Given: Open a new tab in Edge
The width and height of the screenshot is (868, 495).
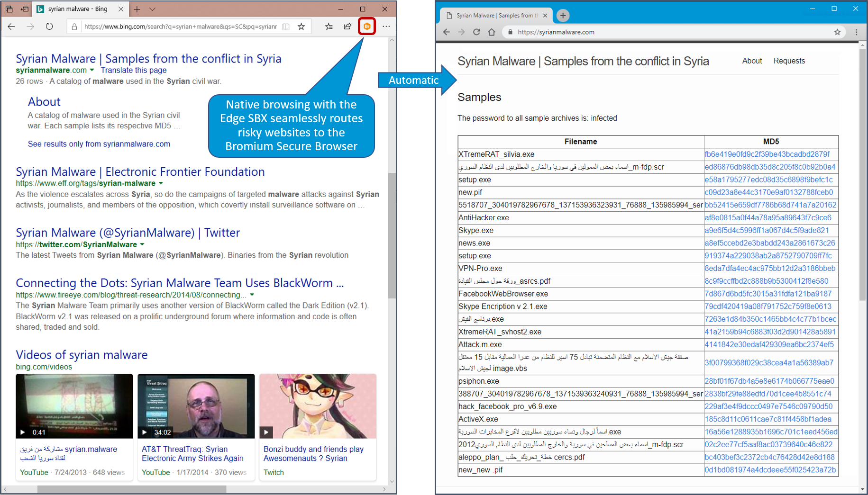Looking at the screenshot, I should (x=137, y=9).
